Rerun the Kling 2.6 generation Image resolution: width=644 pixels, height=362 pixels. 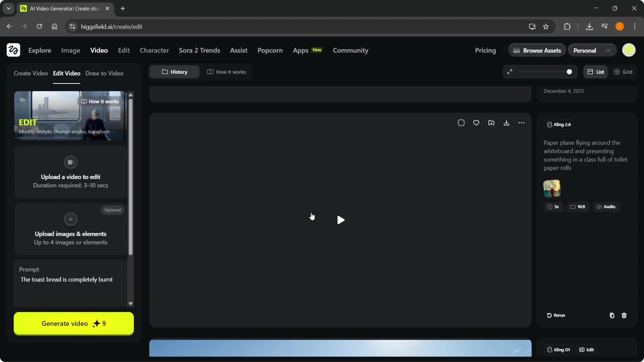[x=556, y=315]
